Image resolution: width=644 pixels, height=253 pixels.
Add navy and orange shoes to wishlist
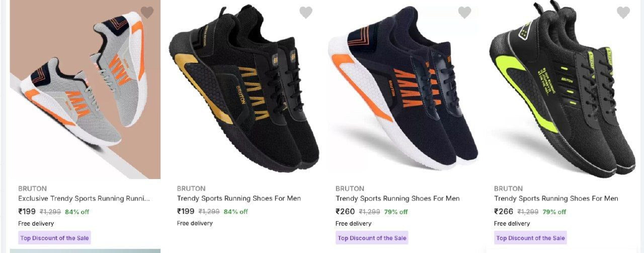coord(464,13)
